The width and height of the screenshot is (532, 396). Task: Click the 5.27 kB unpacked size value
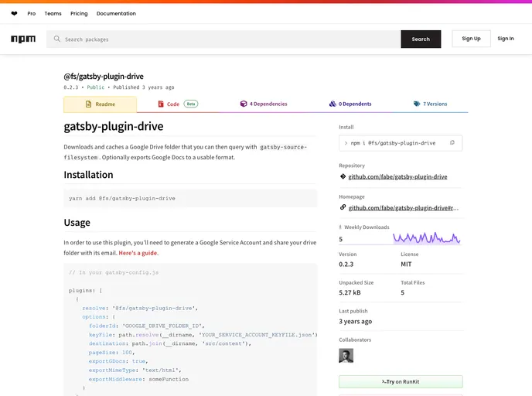pos(350,292)
